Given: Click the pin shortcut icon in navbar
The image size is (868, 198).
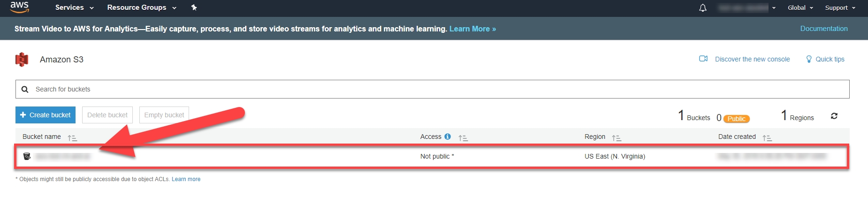Looking at the screenshot, I should click(x=194, y=8).
